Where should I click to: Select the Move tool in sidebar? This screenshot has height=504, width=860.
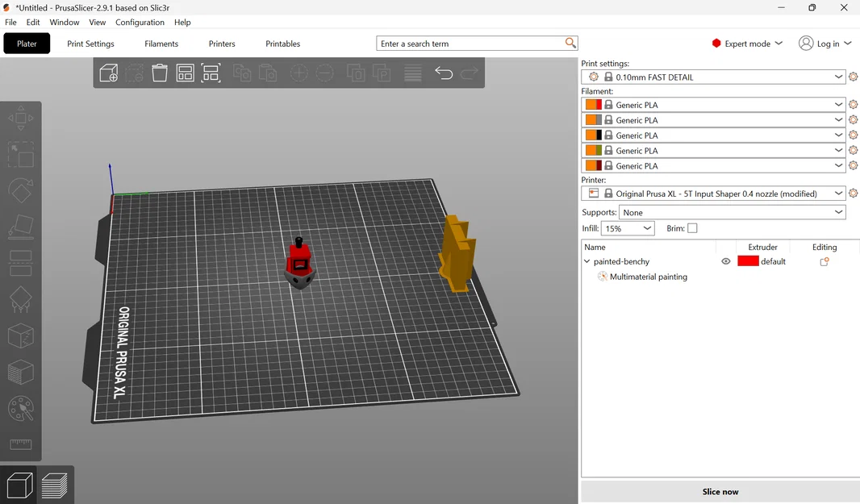pyautogui.click(x=20, y=118)
